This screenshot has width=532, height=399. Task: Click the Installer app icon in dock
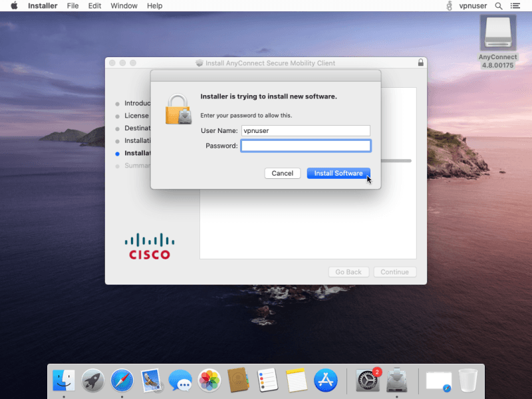pyautogui.click(x=397, y=380)
